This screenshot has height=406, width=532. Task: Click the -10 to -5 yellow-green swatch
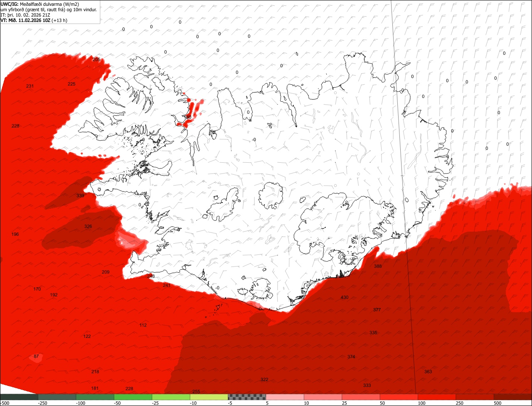(x=209, y=397)
